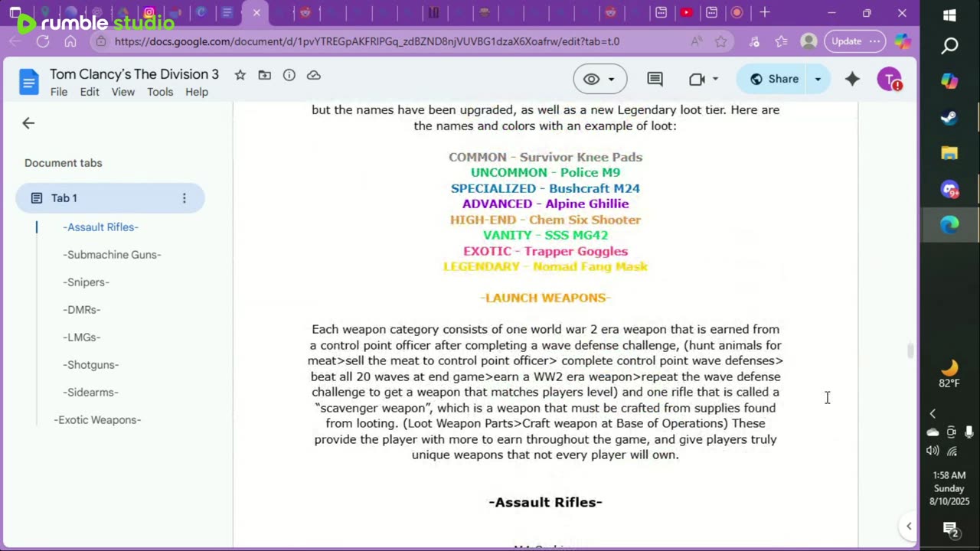Open browser favorites list icon

pos(781,41)
